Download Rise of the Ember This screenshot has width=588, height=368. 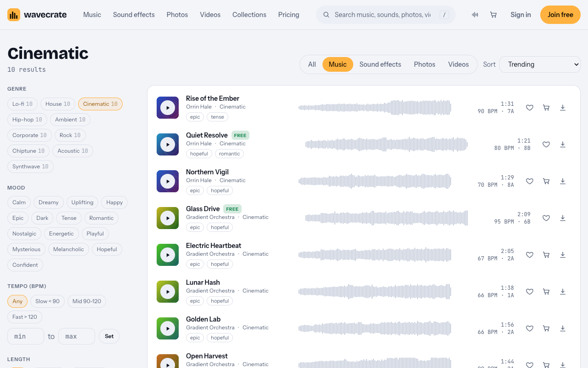click(x=563, y=108)
